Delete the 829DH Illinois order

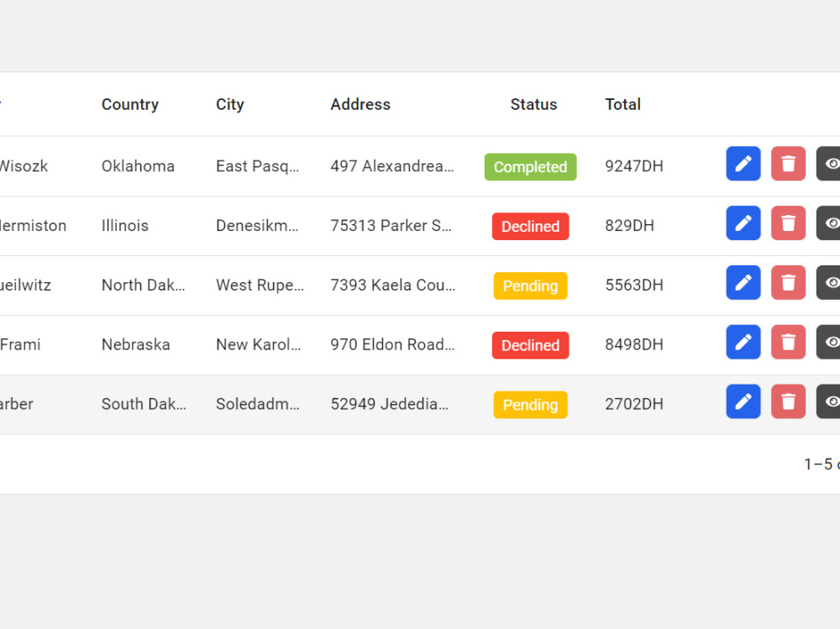coord(788,223)
